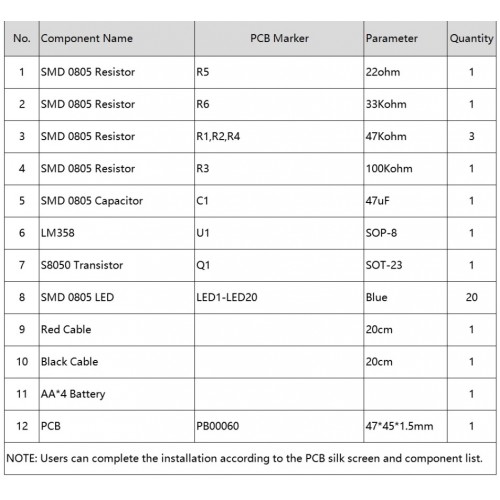Click the AA*4 Battery cell
Screen dimensions: 500x500
click(x=117, y=394)
